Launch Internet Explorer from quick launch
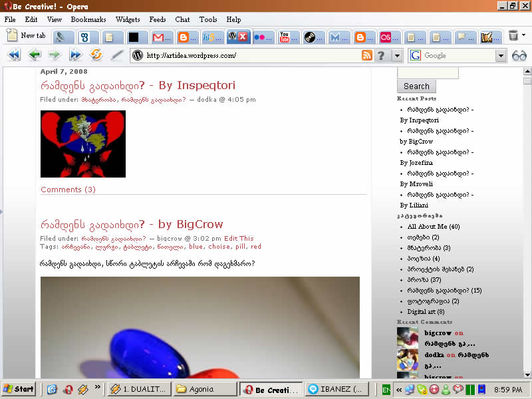532x399 pixels. coord(52,389)
